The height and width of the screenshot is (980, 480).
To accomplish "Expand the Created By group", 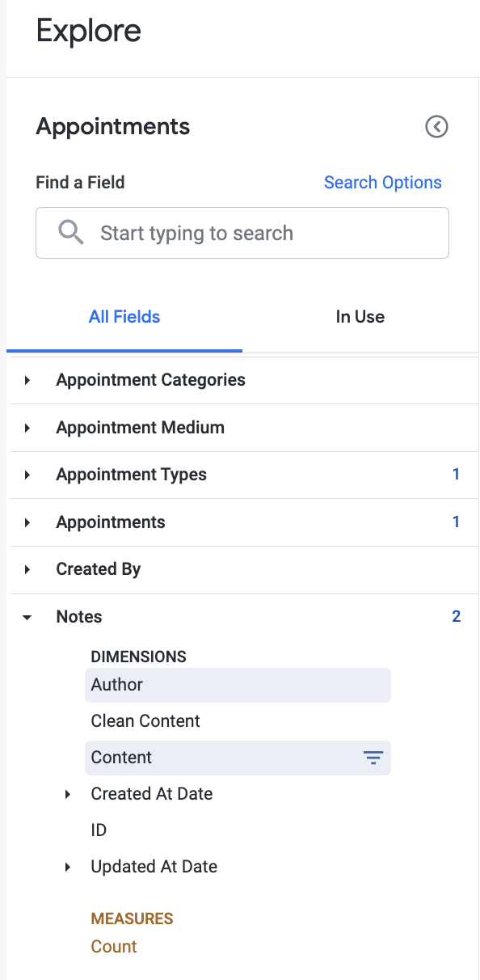I will click(27, 569).
